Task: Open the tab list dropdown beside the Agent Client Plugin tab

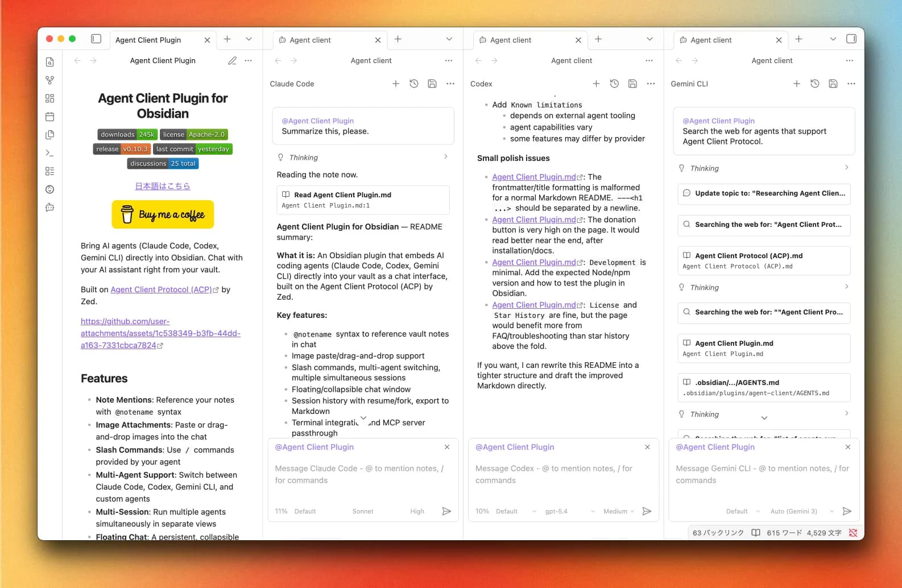Action: point(249,39)
